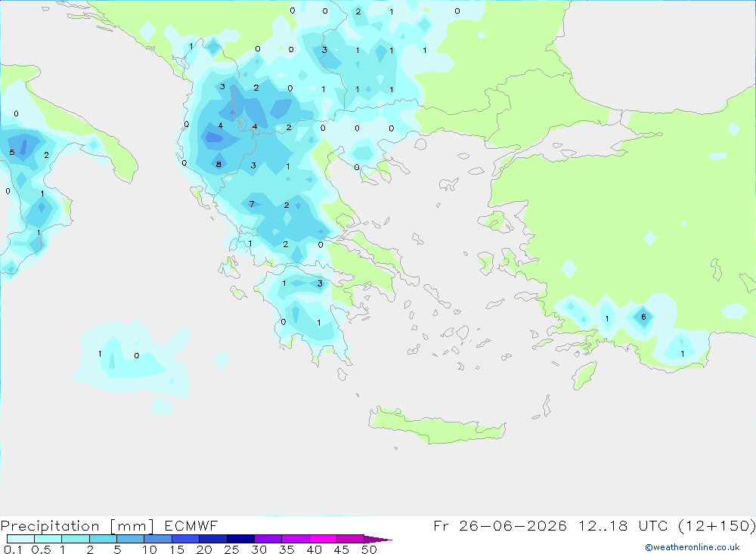Pick the 20–25 mm dark blue legend swatch
The width and height of the screenshot is (756, 554).
(213, 539)
